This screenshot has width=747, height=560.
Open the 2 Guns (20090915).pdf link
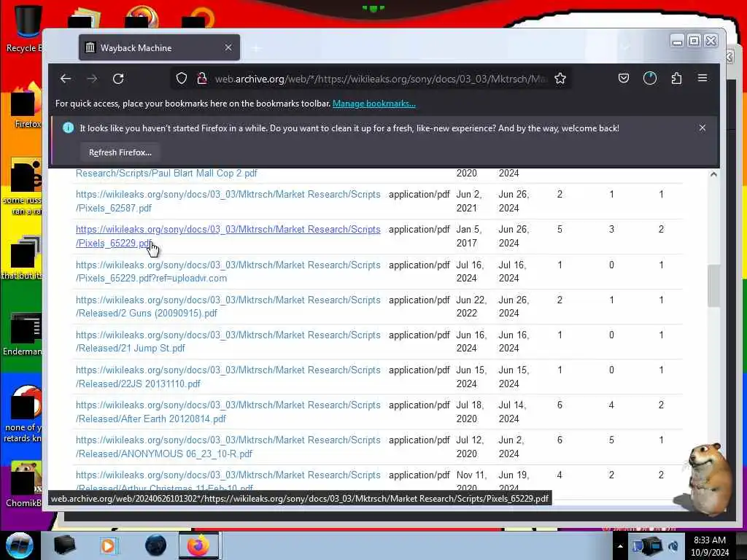click(x=228, y=307)
